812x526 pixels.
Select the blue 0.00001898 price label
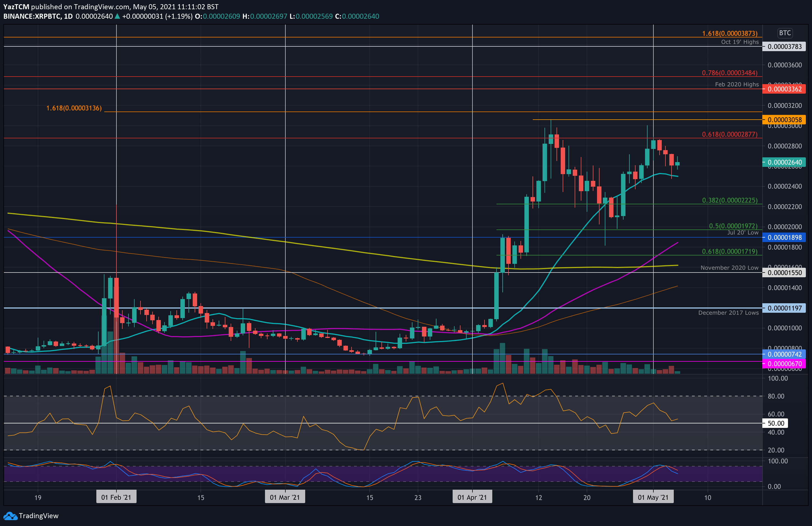tap(784, 237)
